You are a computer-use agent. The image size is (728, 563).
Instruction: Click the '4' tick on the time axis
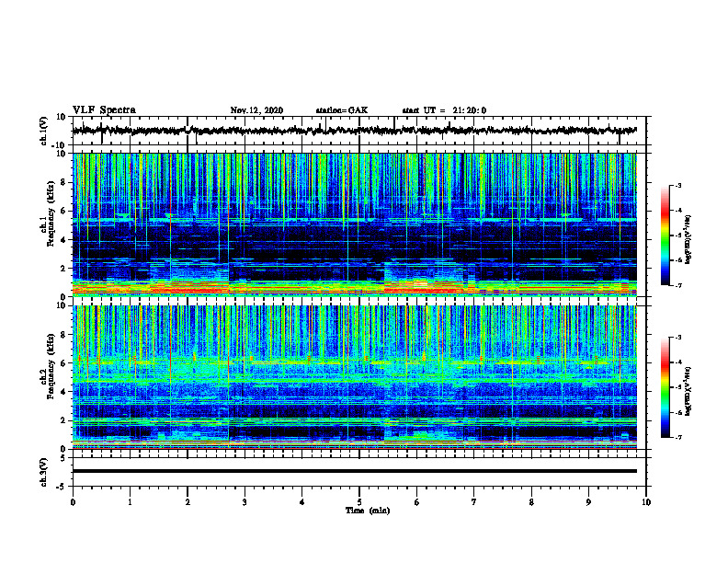coord(302,502)
